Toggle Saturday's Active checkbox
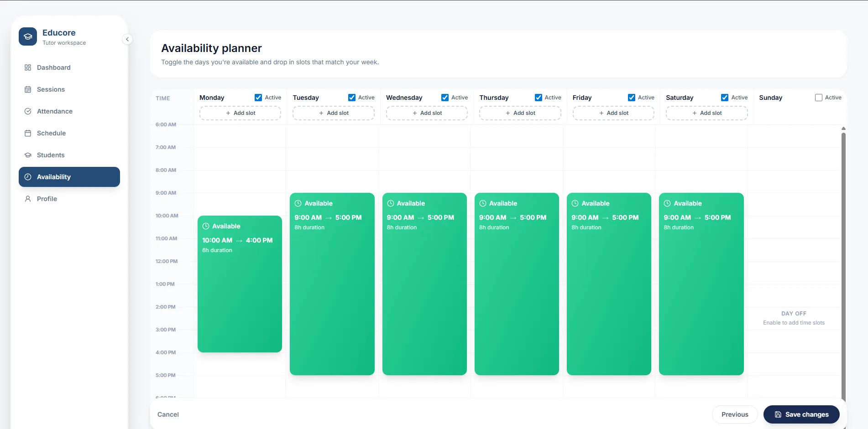868x429 pixels. [725, 98]
